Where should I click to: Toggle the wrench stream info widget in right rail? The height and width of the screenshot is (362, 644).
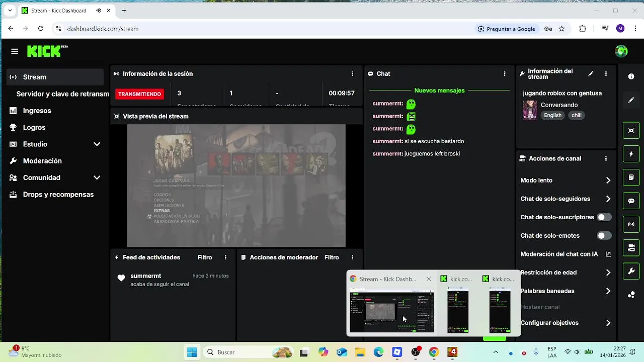coord(631,271)
